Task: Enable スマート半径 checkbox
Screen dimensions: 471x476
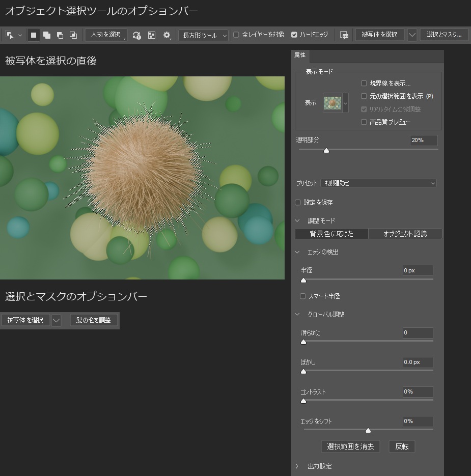Action: [x=303, y=296]
